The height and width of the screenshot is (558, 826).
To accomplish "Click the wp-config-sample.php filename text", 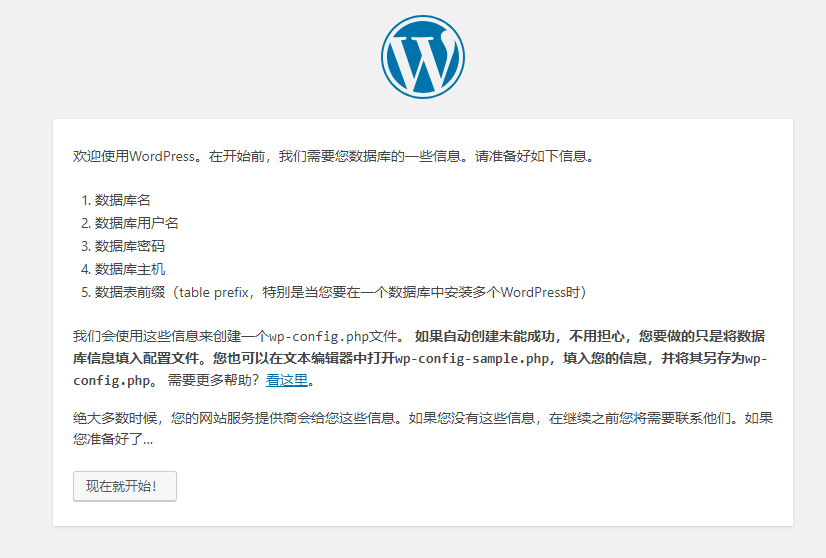I will tap(472, 358).
